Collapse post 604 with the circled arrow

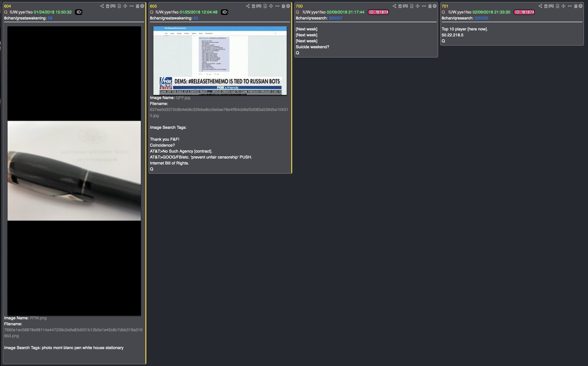click(142, 6)
